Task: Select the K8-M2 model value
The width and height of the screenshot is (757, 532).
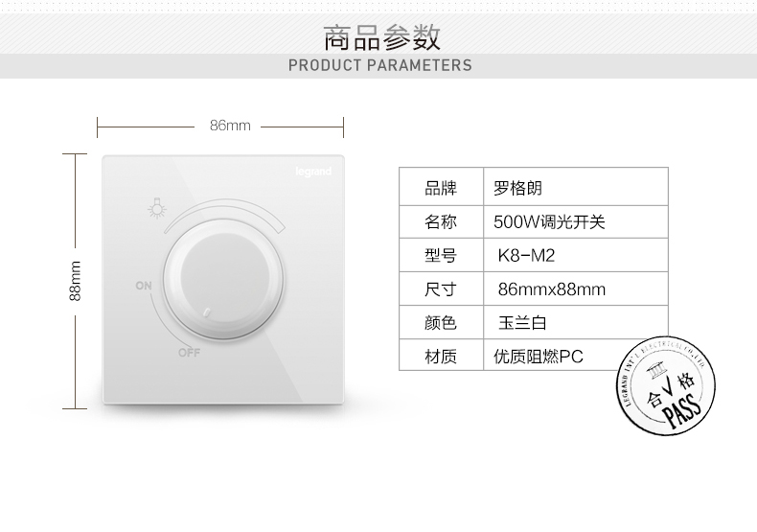Action: [x=527, y=256]
